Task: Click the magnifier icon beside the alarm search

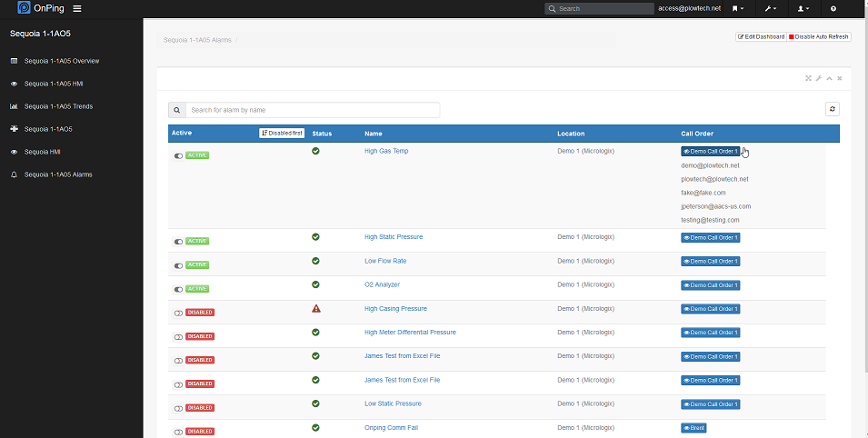Action: click(177, 110)
